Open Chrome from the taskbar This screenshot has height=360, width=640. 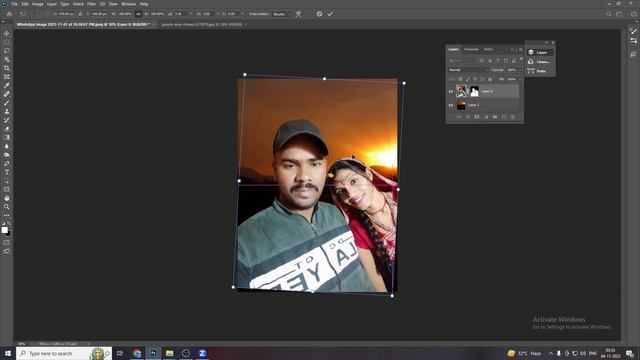137,353
